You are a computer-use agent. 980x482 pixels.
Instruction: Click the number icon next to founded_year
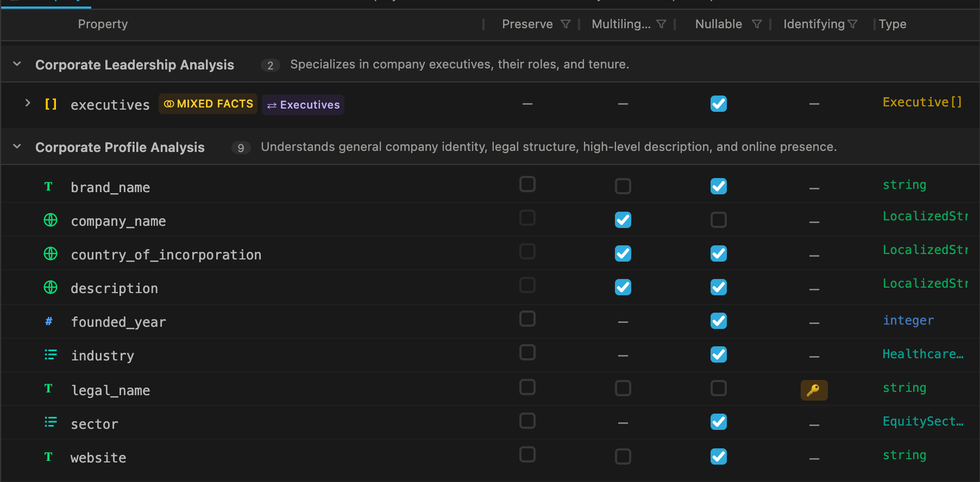point(49,321)
